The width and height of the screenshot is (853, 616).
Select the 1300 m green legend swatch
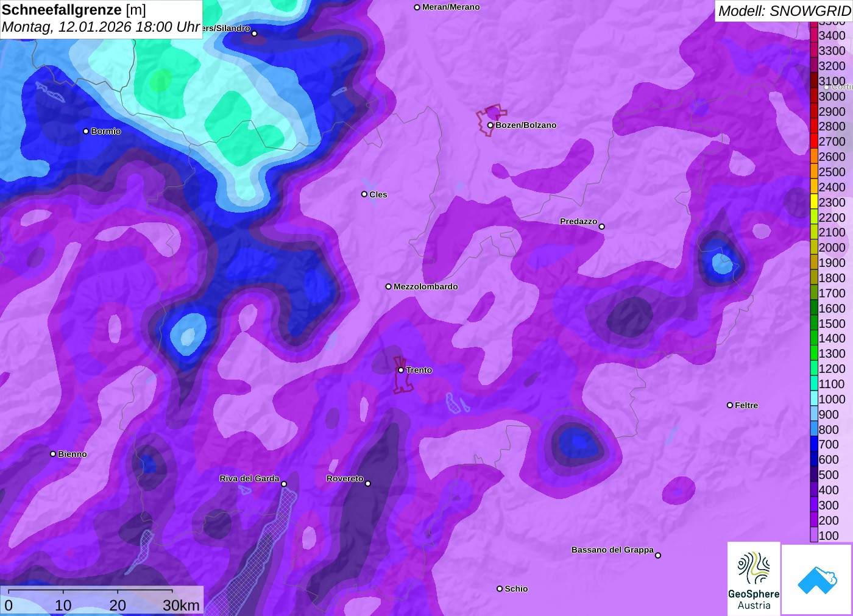click(x=813, y=353)
